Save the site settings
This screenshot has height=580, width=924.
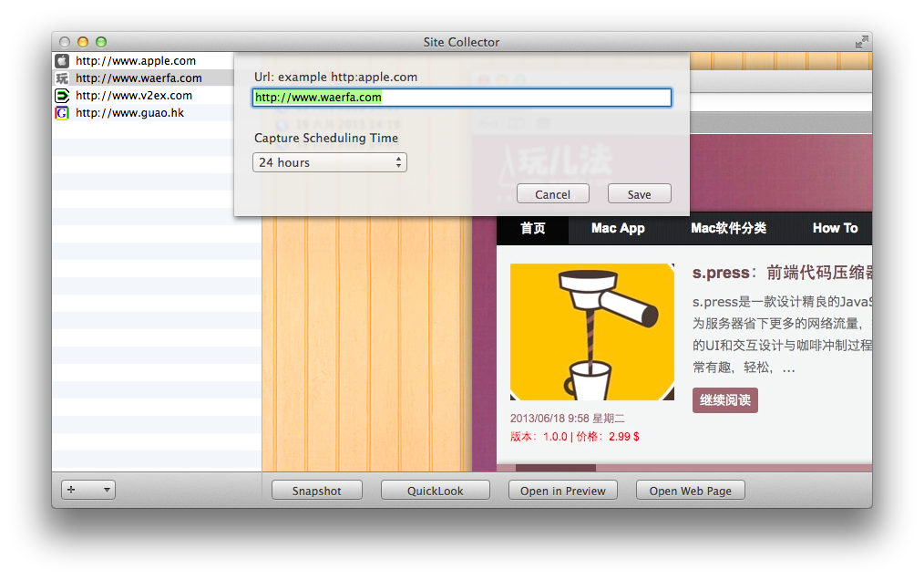coord(640,194)
